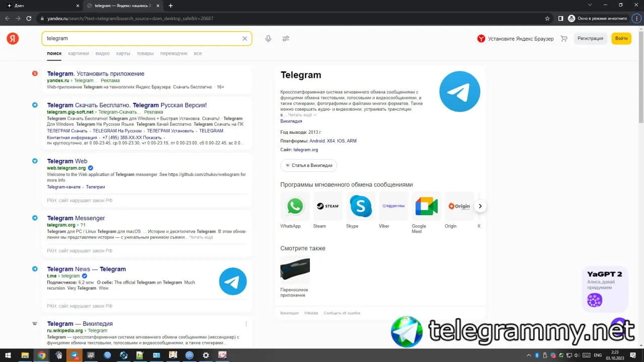Open File Explorer from the taskbar
The width and height of the screenshot is (644, 362).
coord(25,355)
